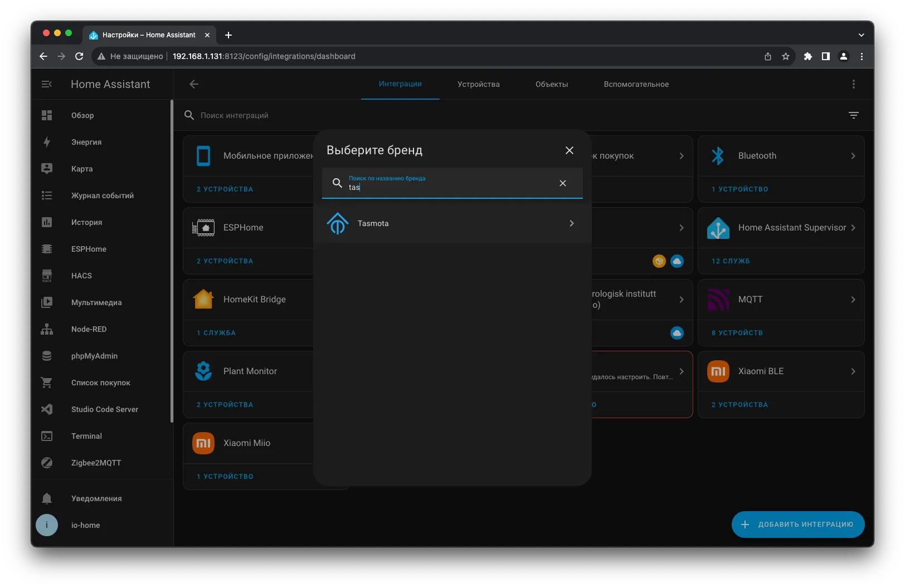Open Supervisor's 12 служб link
The width and height of the screenshot is (905, 588).
(x=731, y=261)
